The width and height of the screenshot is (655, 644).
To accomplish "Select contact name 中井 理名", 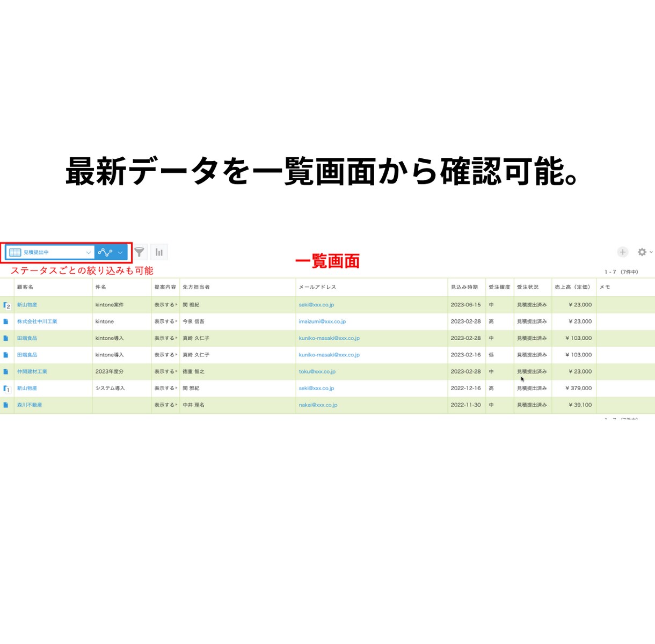I will 193,405.
